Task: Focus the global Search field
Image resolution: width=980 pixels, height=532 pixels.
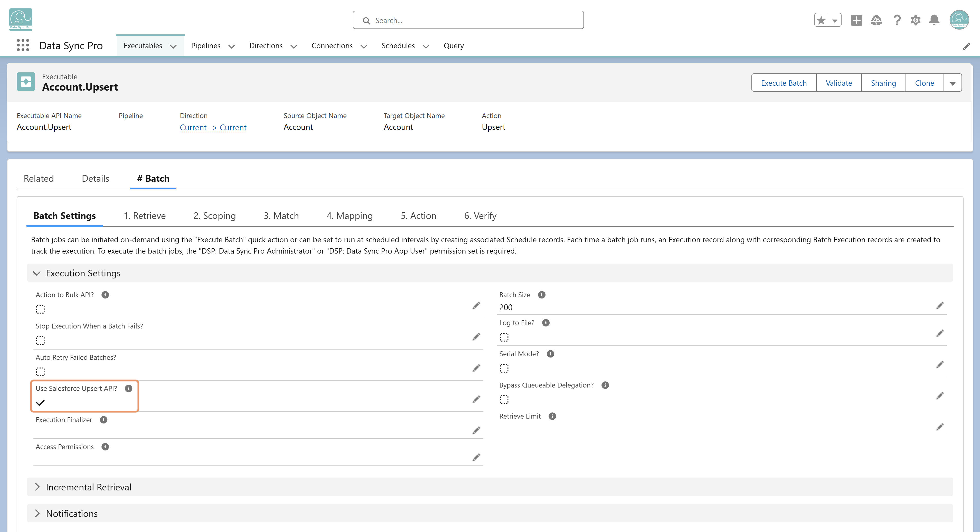Action: click(468, 20)
